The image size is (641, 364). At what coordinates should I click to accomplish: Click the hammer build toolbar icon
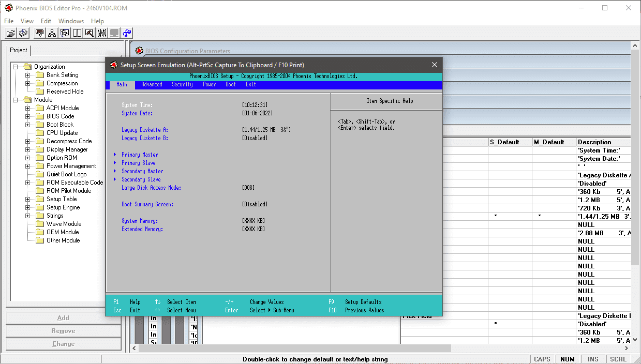click(x=90, y=33)
